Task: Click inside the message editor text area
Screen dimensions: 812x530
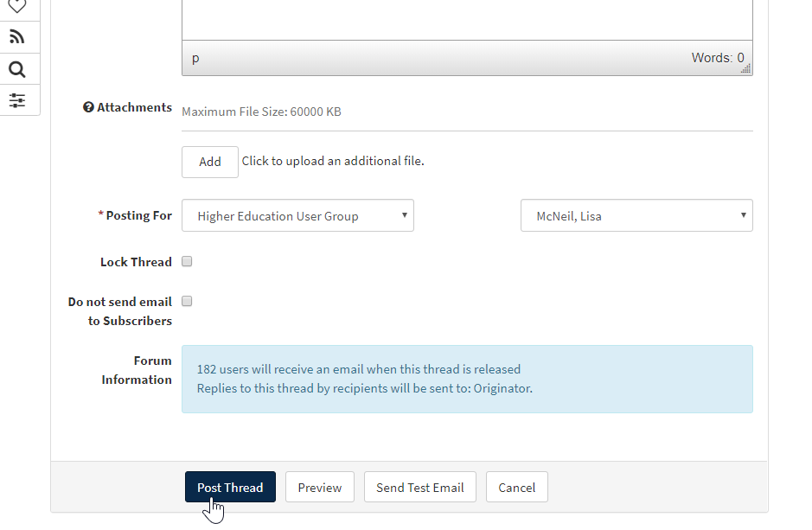Action: coord(467,19)
